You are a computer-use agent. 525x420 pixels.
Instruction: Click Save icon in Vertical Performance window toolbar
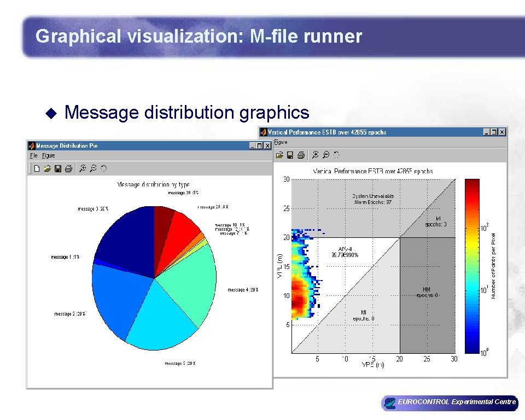(290, 155)
